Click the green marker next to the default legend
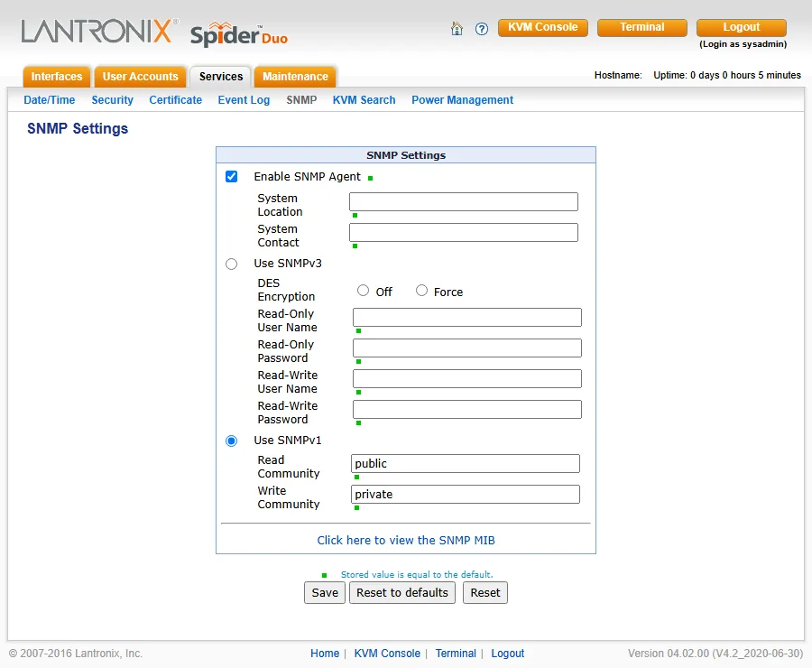The width and height of the screenshot is (812, 668). (324, 575)
